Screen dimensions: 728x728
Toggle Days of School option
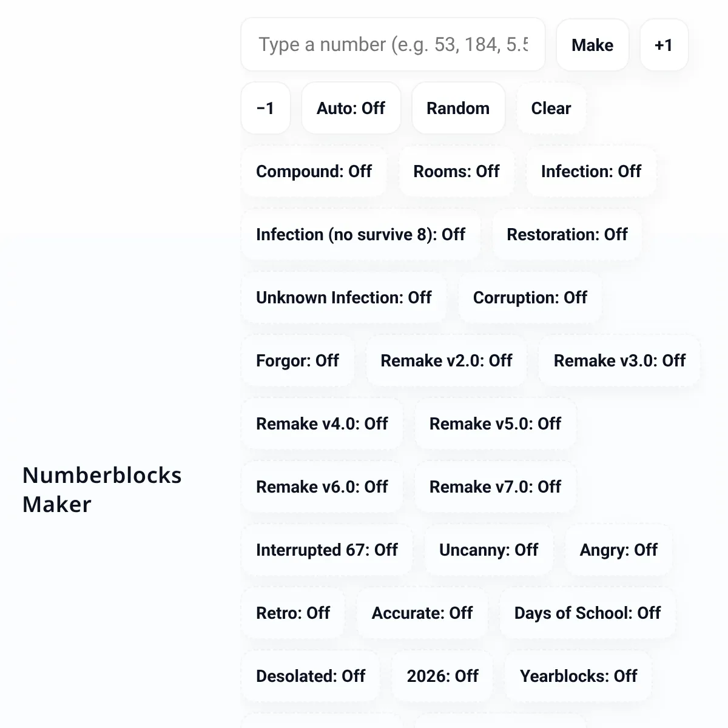point(587,613)
